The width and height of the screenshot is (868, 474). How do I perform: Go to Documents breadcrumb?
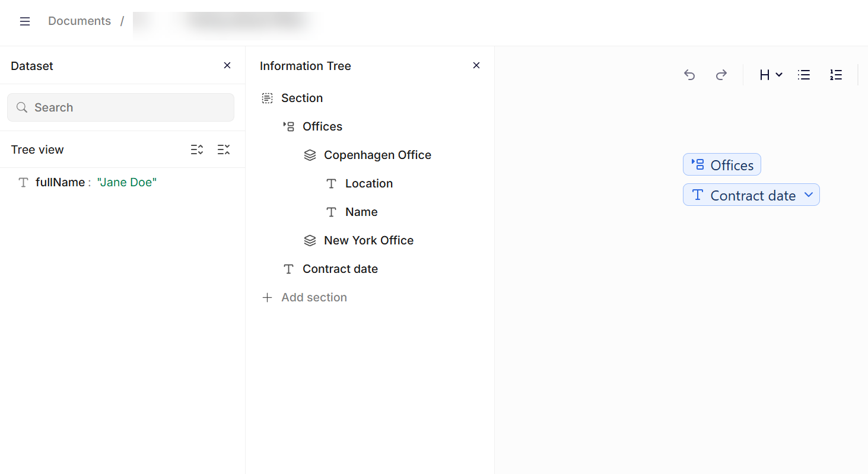[80, 21]
